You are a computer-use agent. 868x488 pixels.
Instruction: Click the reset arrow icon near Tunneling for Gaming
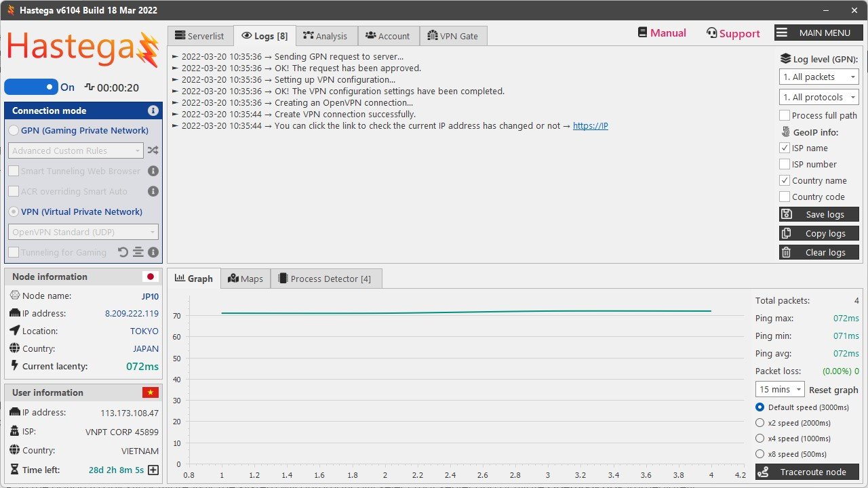123,252
